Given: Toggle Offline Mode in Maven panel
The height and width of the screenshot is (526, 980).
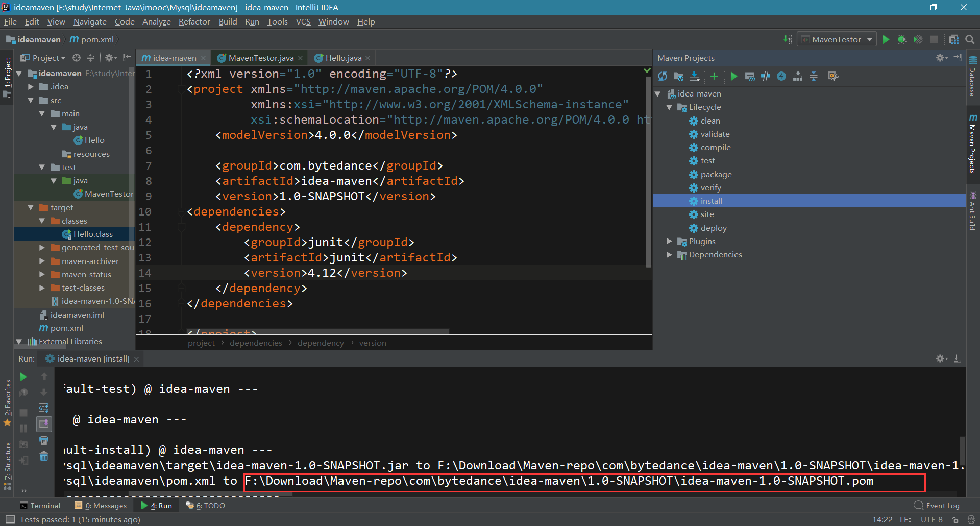Looking at the screenshot, I should click(766, 76).
